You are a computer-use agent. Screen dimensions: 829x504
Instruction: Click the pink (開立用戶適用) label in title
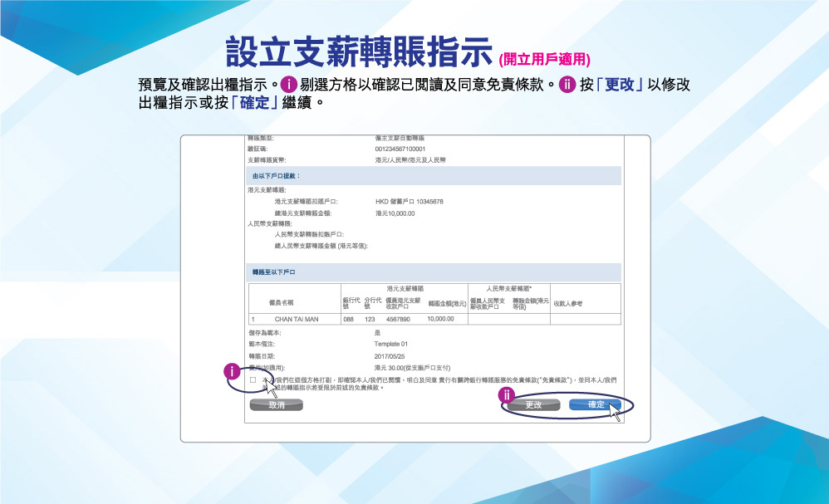(544, 59)
